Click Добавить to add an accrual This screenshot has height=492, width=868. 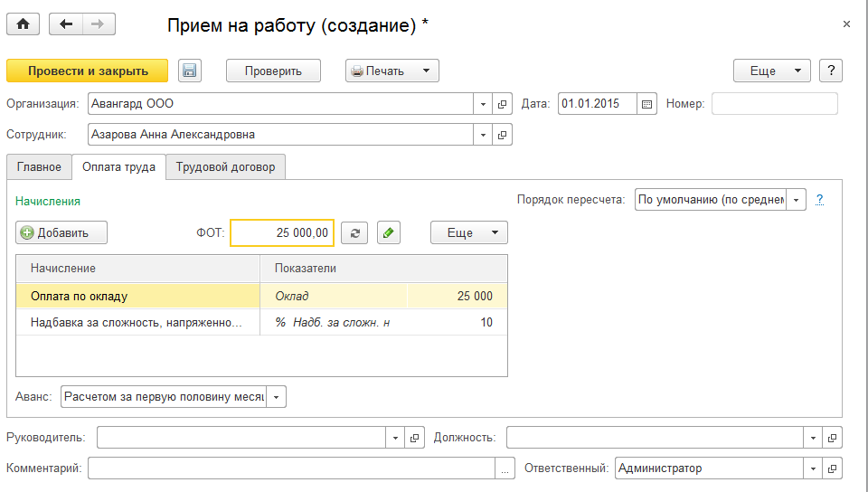61,233
